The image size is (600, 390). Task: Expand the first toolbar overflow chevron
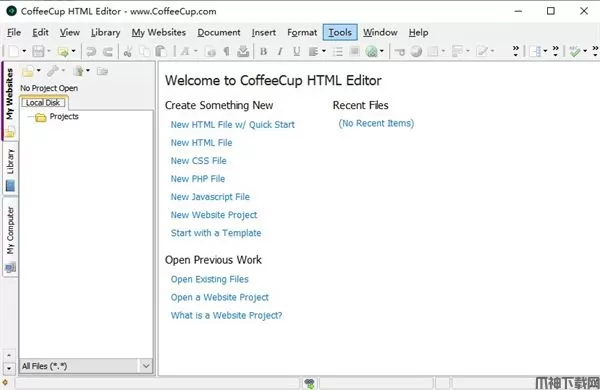(516, 51)
